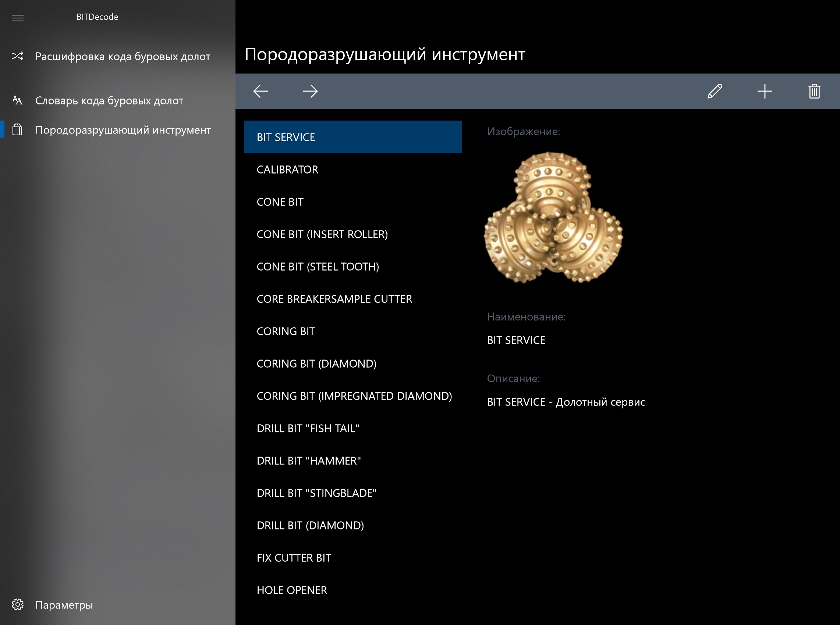Click the shuffle icon for bit code decoding
The width and height of the screenshot is (840, 625).
point(17,56)
